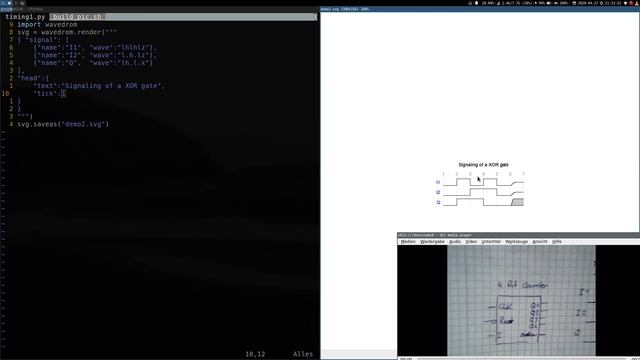This screenshot has width=640, height=360.
Task: Click the "text":"Signaling of a XOR gate" line
Action: pyautogui.click(x=99, y=86)
